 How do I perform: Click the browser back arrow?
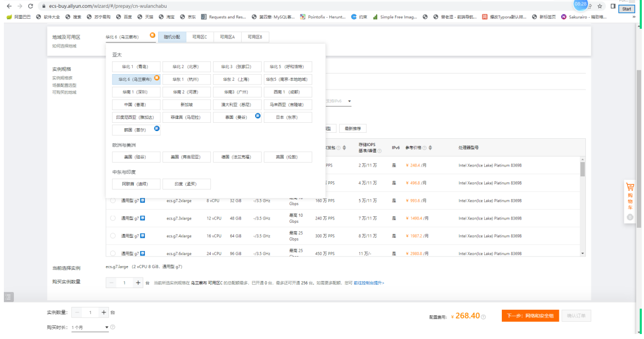(x=9, y=6)
